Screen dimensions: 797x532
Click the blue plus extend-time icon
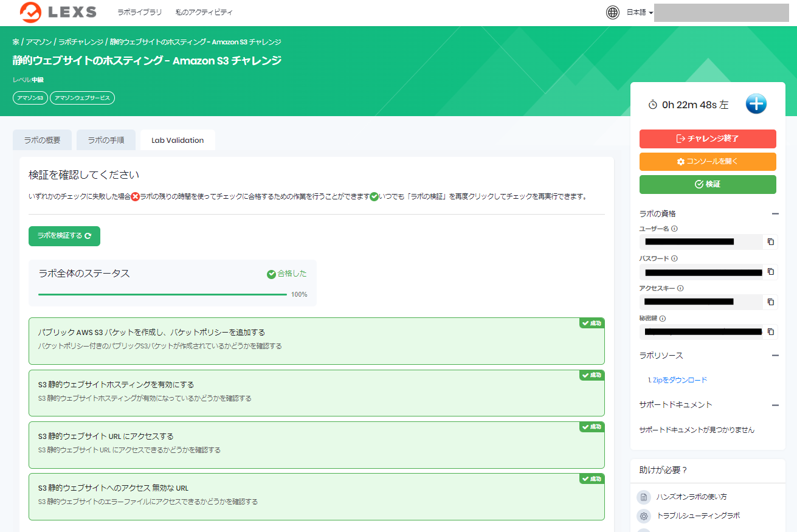point(756,104)
